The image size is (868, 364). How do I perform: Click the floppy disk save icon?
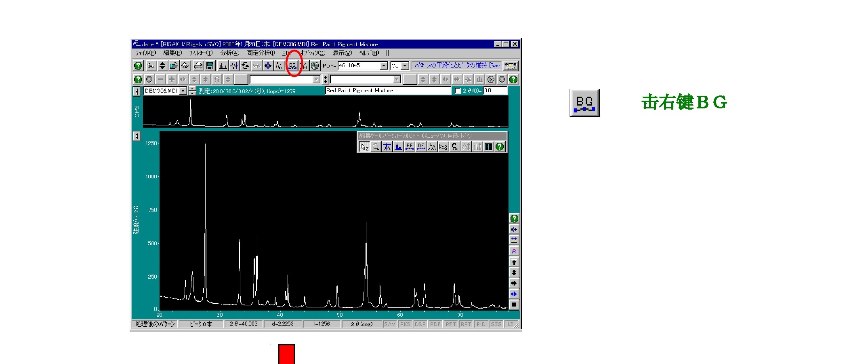(x=210, y=66)
